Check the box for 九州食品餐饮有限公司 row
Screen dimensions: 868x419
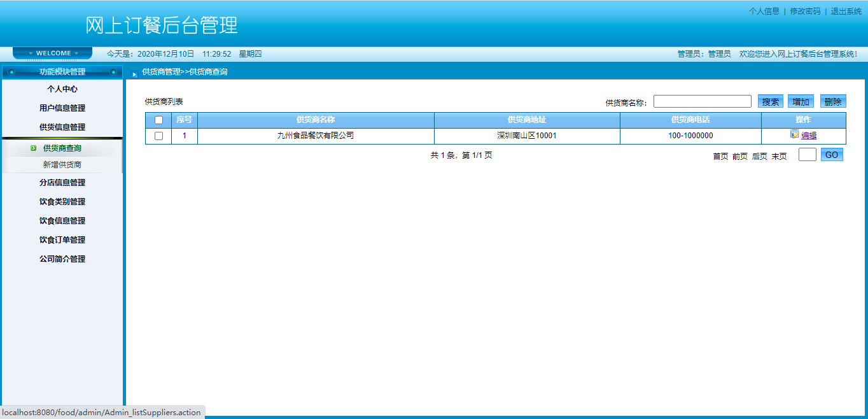click(x=158, y=136)
